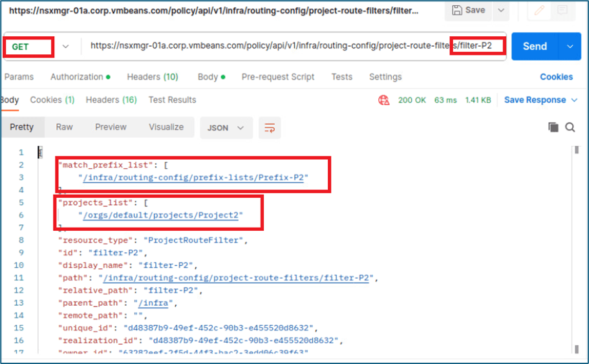Click the search magnifier icon in response
Image resolution: width=589 pixels, height=364 pixels.
(x=570, y=127)
